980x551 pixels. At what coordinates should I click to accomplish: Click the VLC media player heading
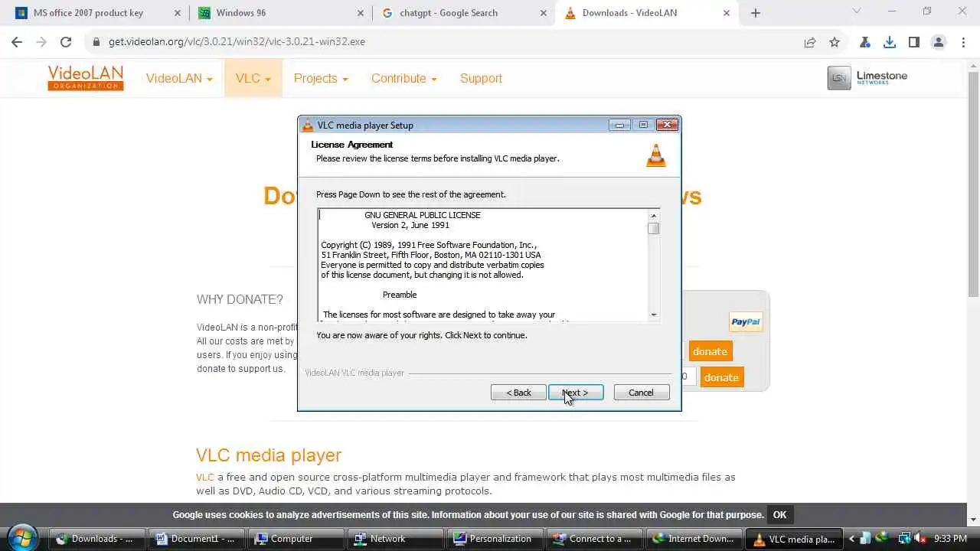269,455
